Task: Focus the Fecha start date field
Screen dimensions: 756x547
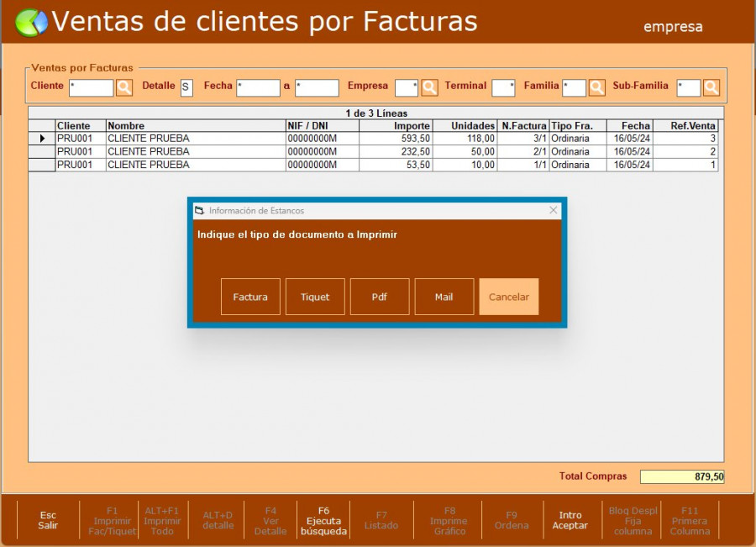Action: pyautogui.click(x=258, y=87)
